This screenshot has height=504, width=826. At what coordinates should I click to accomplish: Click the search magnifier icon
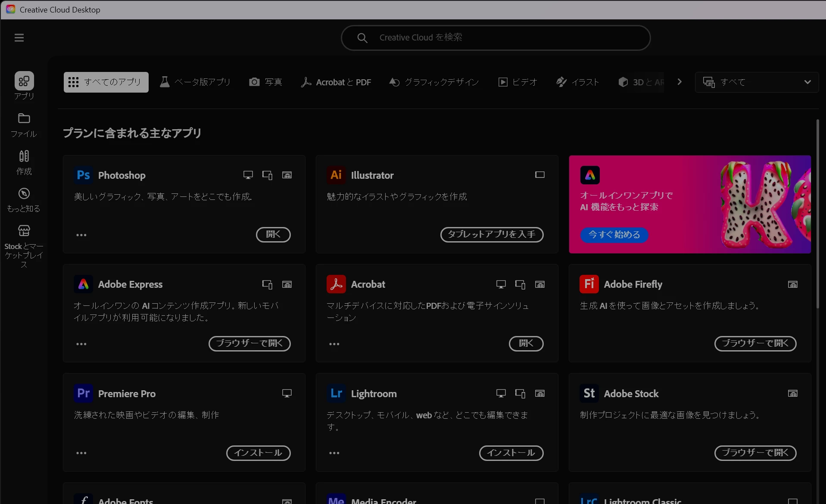362,38
